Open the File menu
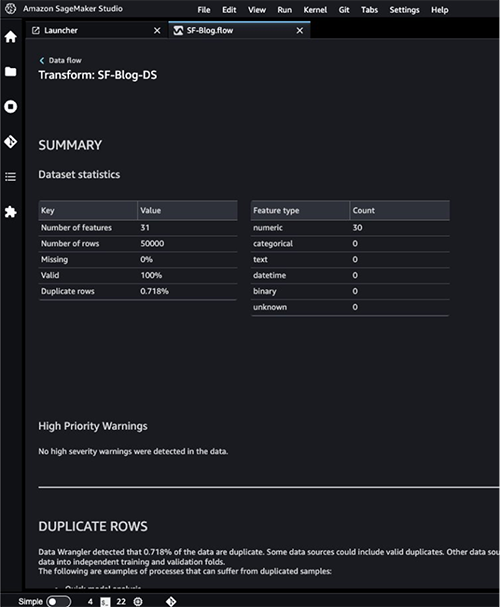 pos(204,10)
